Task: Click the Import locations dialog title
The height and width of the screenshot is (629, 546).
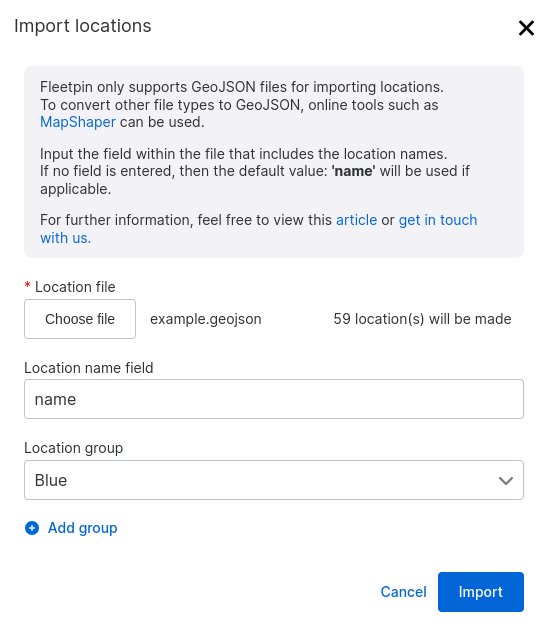Action: (83, 26)
